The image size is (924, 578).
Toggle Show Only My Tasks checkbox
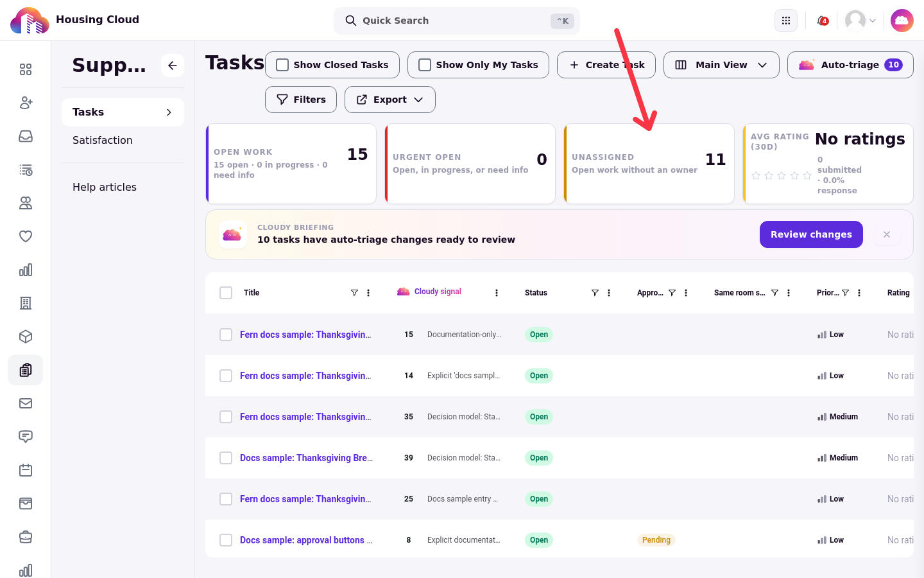[x=425, y=65]
